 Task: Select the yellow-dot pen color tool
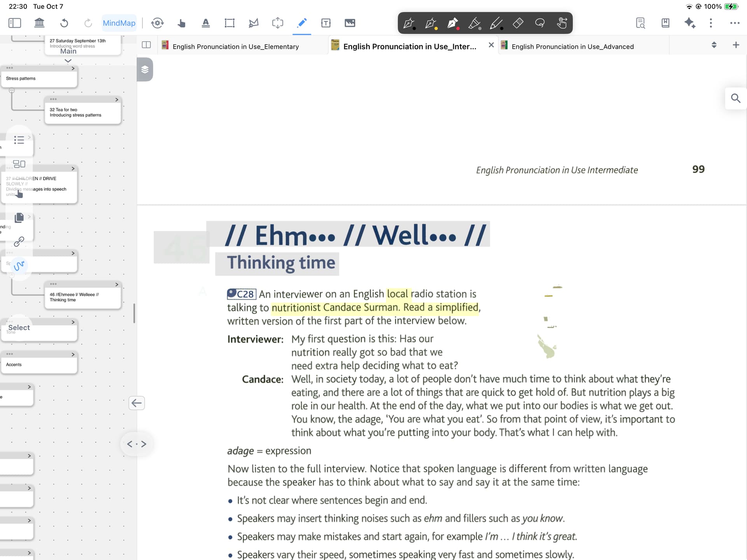click(x=431, y=23)
